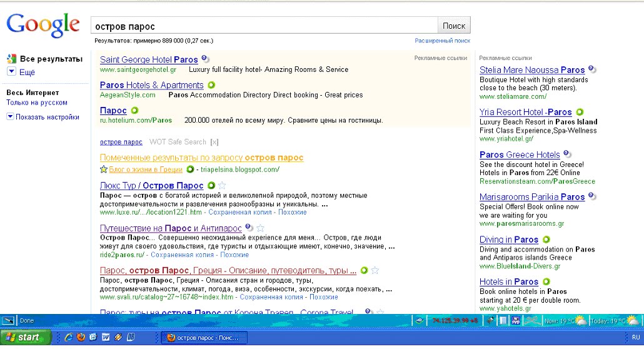This screenshot has width=644, height=349.
Task: Open Сохраненная копия for ride2paros.ru
Action: coord(182,255)
